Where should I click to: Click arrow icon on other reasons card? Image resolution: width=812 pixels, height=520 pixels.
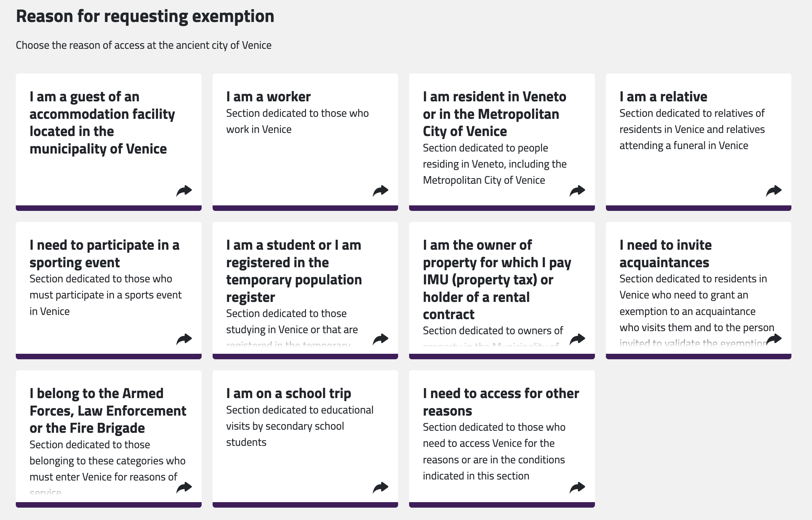click(577, 488)
